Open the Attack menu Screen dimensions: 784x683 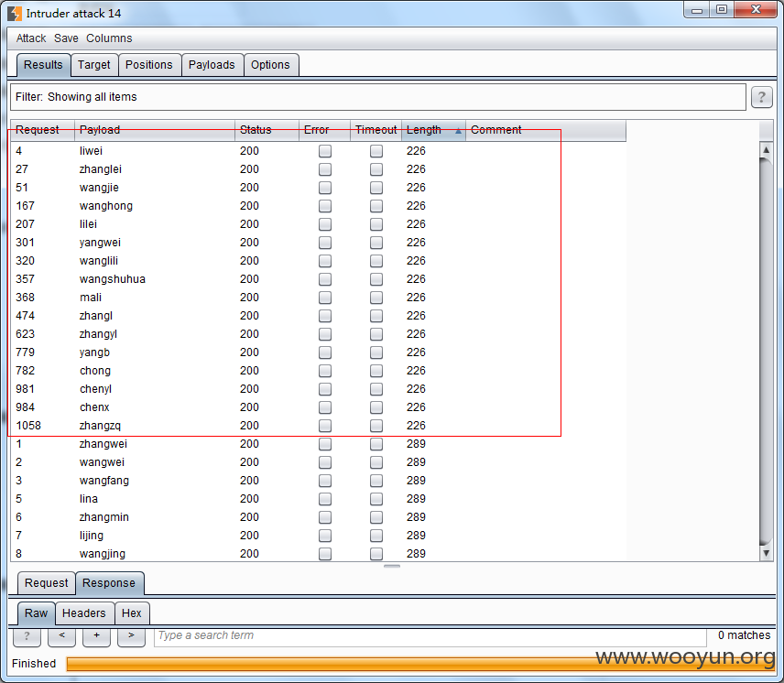[31, 38]
